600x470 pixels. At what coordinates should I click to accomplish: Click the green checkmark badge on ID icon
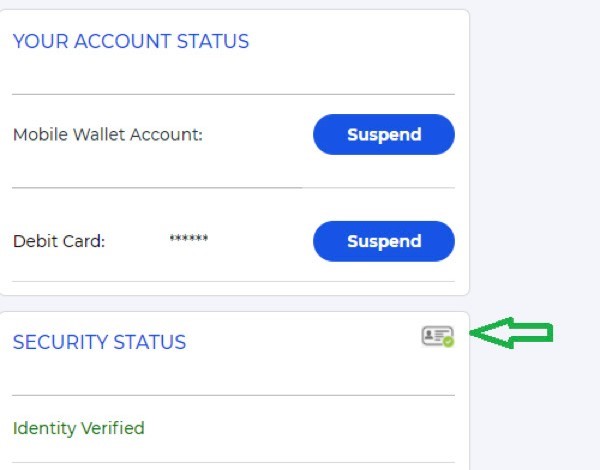(x=448, y=341)
